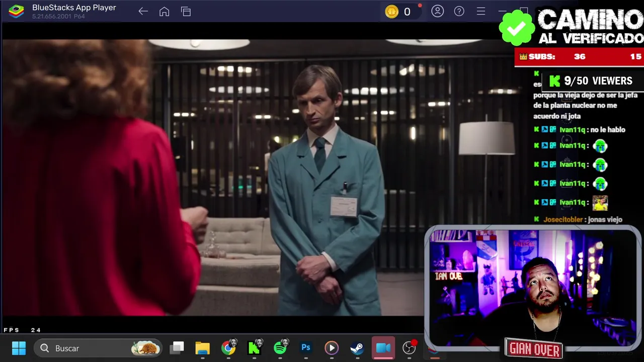Click the BlueStacks logo in title bar
Viewport: 644px width, 362px height.
point(16,11)
